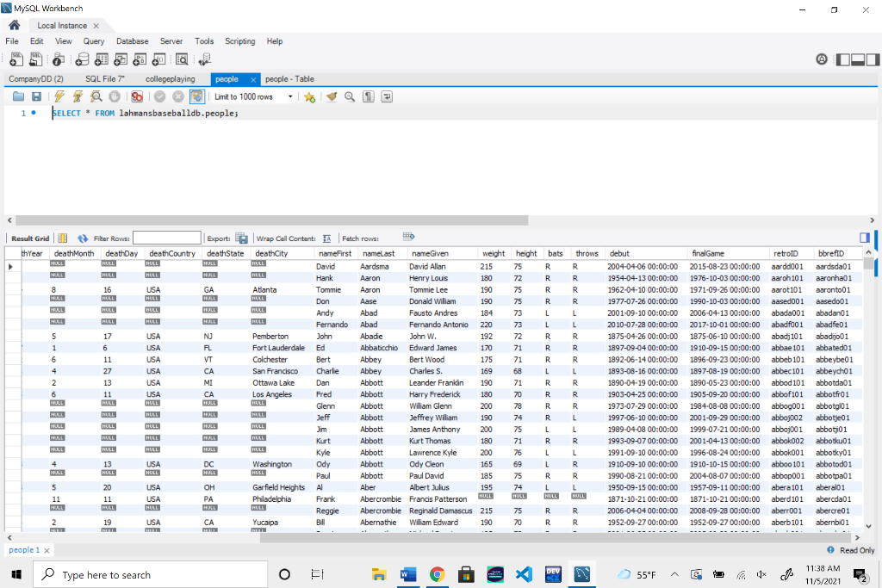Run Explain plan on current statement
Image resolution: width=882 pixels, height=588 pixels.
(96, 96)
